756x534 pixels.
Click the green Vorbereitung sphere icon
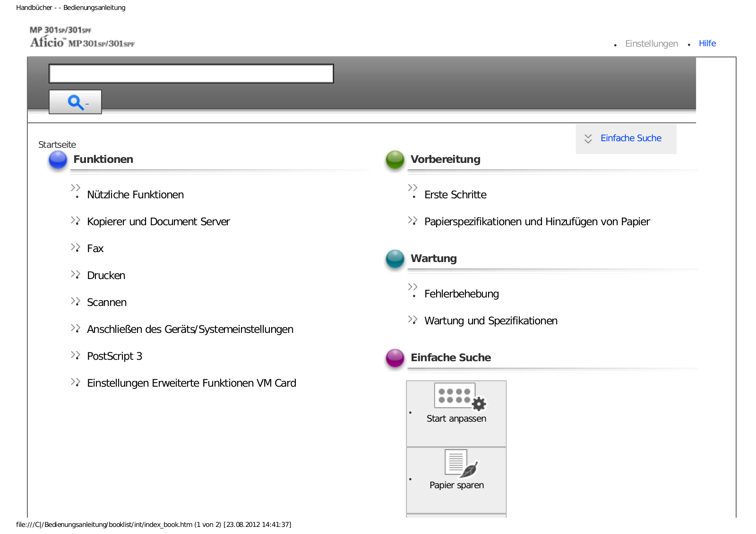pyautogui.click(x=395, y=160)
